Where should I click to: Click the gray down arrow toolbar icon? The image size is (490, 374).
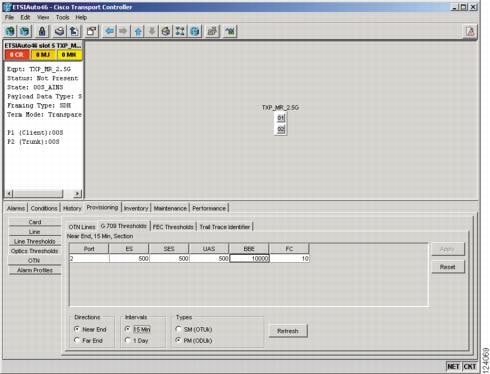point(152,31)
